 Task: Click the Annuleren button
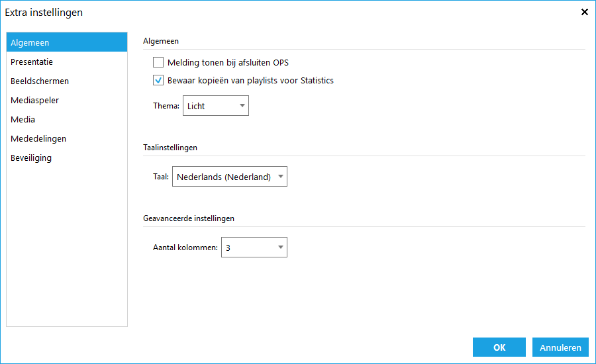pos(560,347)
